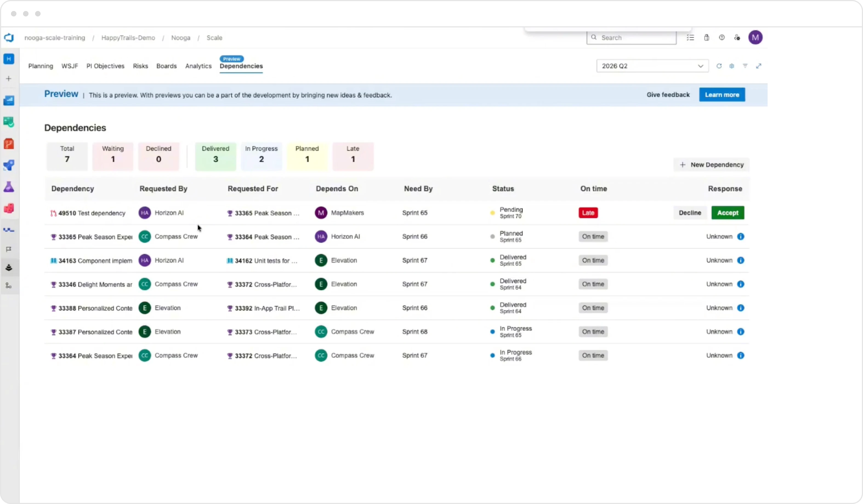Click the Status column header
The image size is (863, 504).
pos(503,189)
